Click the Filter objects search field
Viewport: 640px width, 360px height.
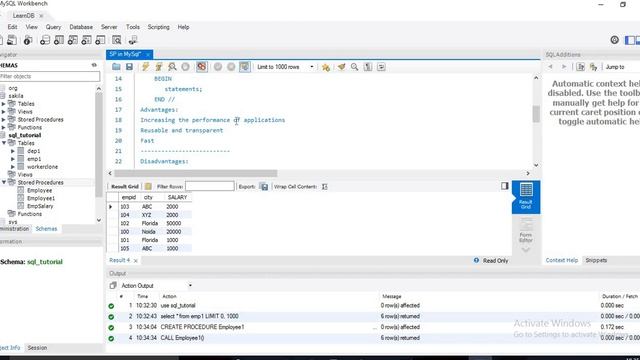(x=50, y=76)
